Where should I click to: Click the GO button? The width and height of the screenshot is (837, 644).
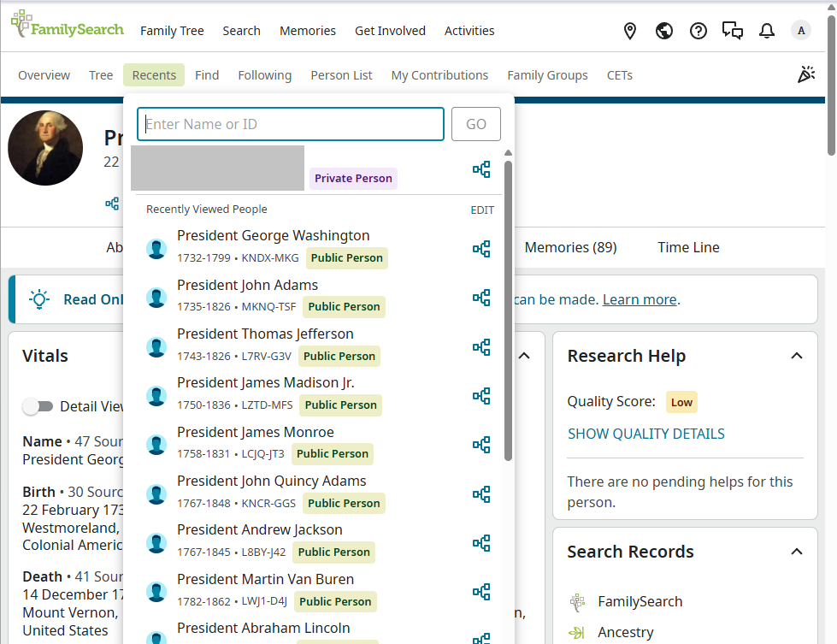(475, 124)
